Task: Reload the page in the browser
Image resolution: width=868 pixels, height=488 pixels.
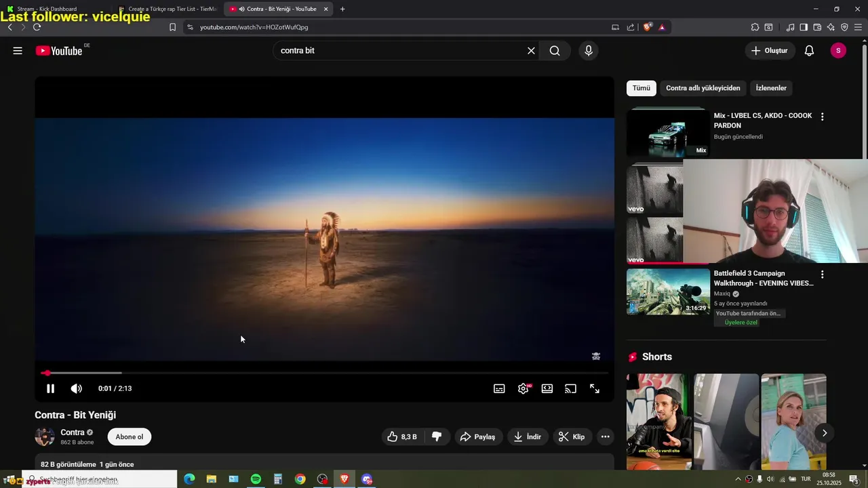Action: pos(37,27)
